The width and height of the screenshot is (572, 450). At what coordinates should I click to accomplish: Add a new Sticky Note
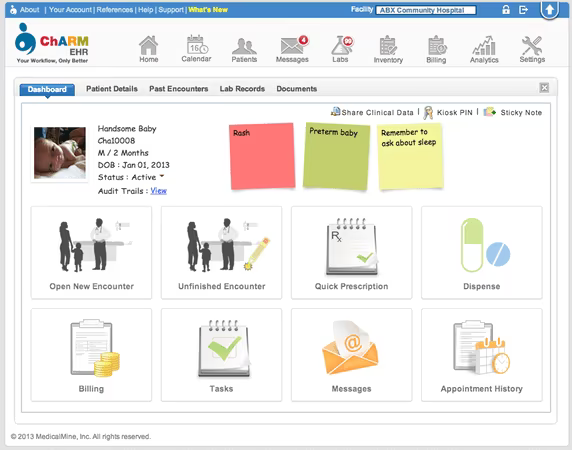[513, 112]
